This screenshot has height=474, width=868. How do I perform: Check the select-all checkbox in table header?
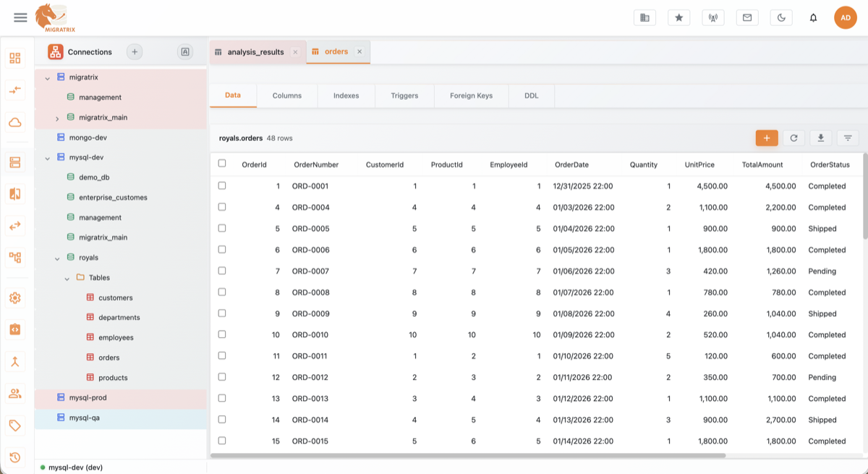[x=222, y=164]
